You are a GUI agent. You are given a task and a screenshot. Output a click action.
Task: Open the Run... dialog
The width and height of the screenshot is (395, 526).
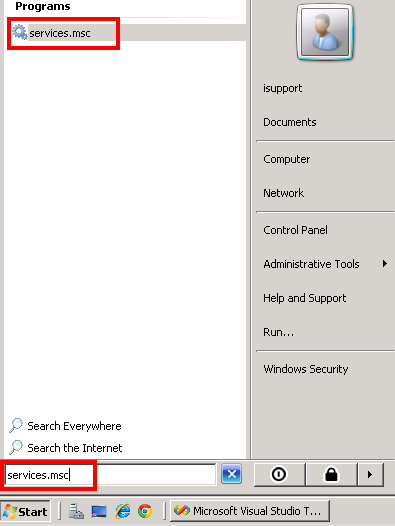coord(279,332)
